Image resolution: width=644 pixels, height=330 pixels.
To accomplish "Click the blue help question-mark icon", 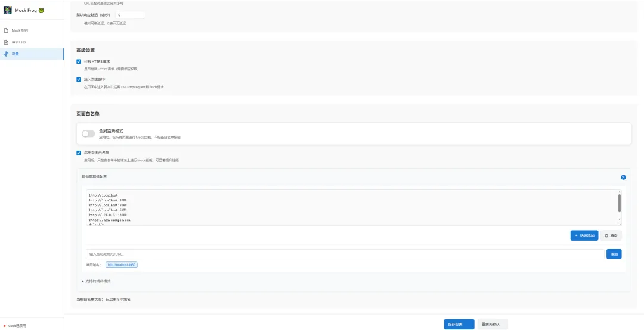I will point(623,178).
